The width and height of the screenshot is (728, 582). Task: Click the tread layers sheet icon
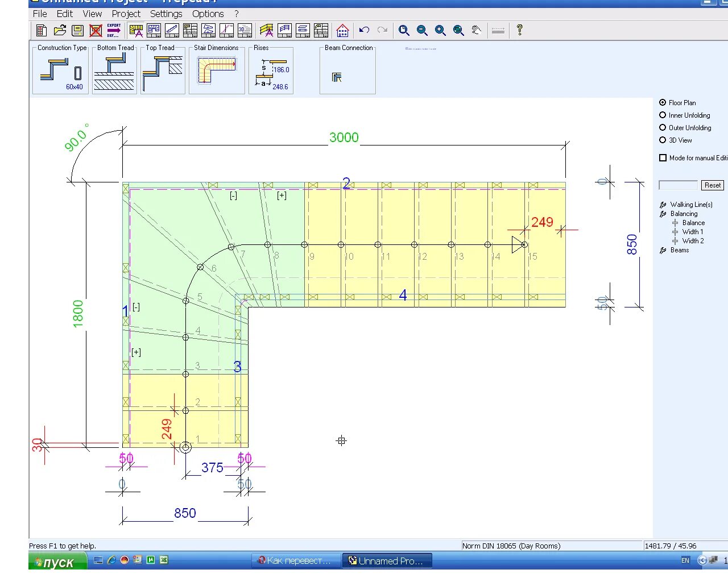pos(303,30)
